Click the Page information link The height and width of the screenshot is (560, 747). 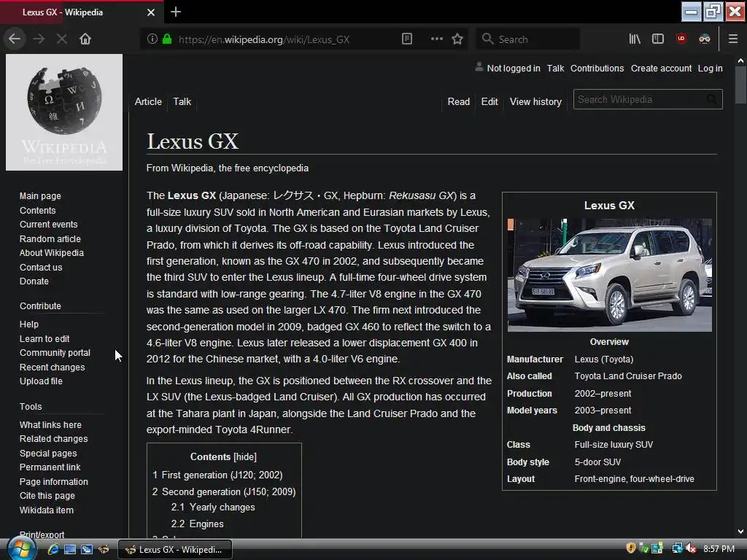click(x=53, y=481)
